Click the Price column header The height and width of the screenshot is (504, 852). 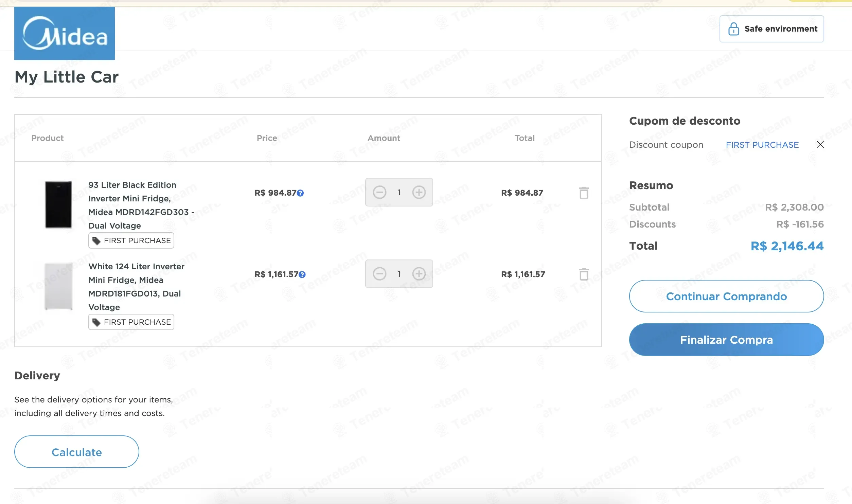point(267,138)
